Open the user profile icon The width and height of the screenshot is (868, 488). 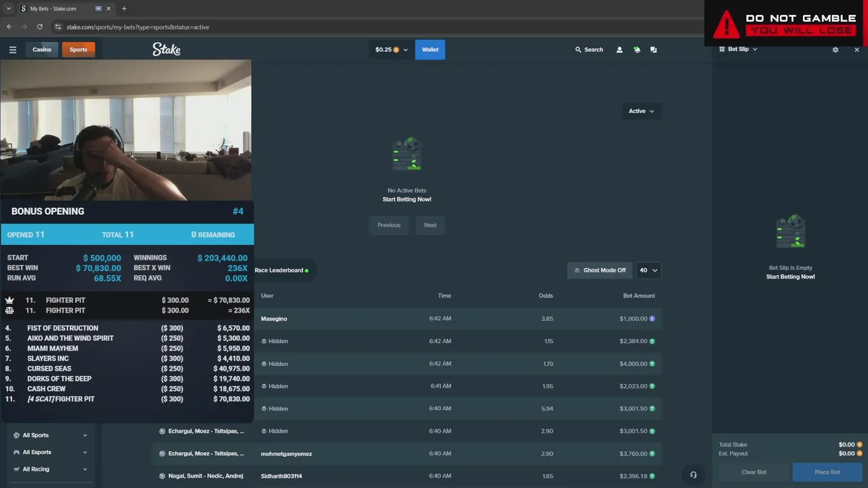[x=619, y=49]
